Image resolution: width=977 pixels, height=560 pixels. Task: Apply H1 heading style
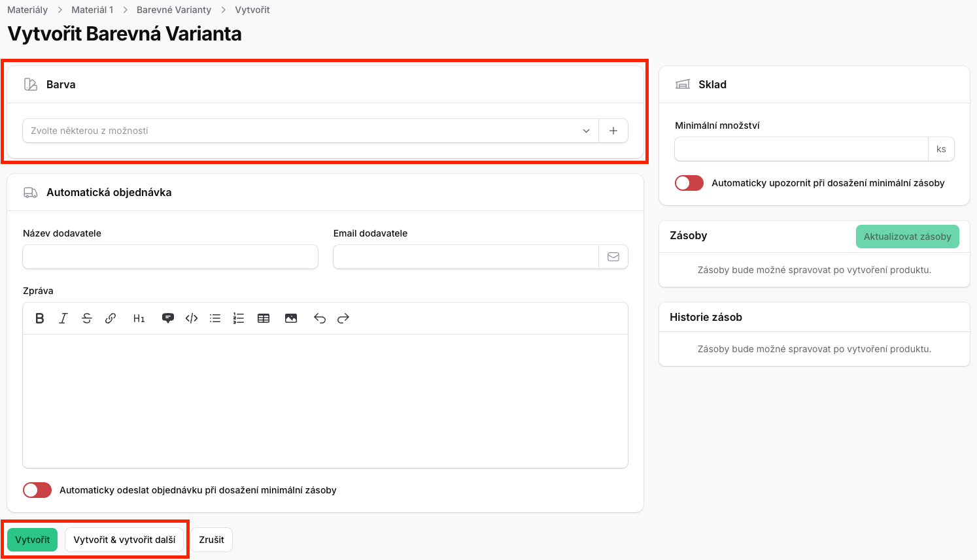139,318
